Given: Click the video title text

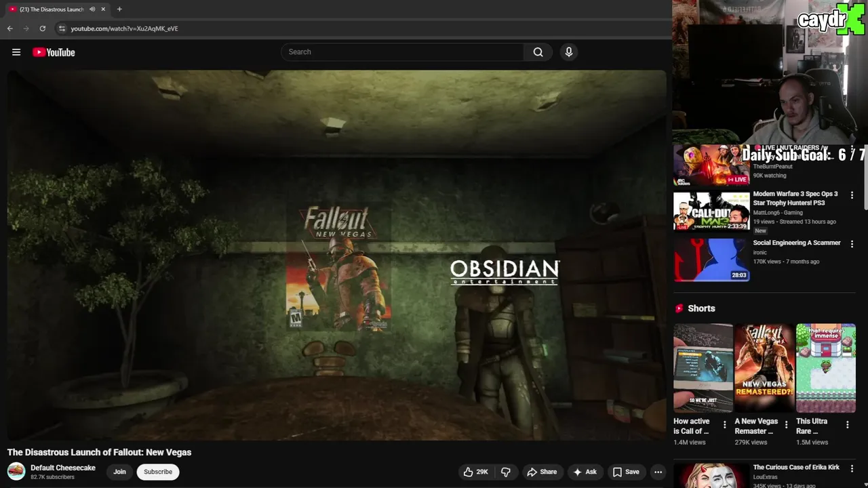Looking at the screenshot, I should (x=99, y=452).
